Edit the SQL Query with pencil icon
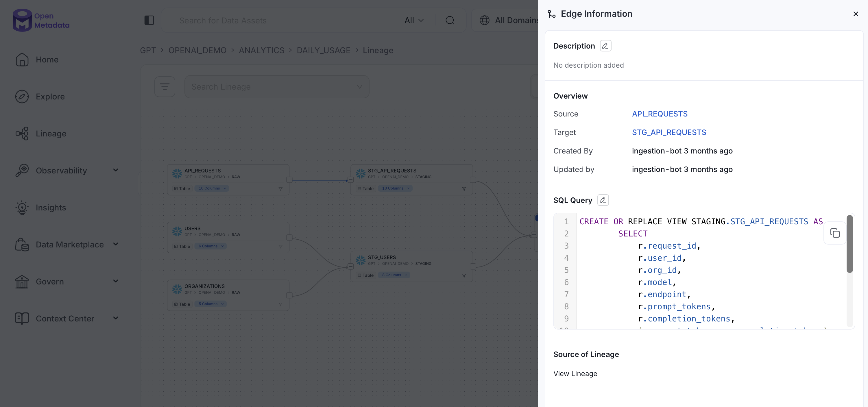This screenshot has height=407, width=868. 603,200
